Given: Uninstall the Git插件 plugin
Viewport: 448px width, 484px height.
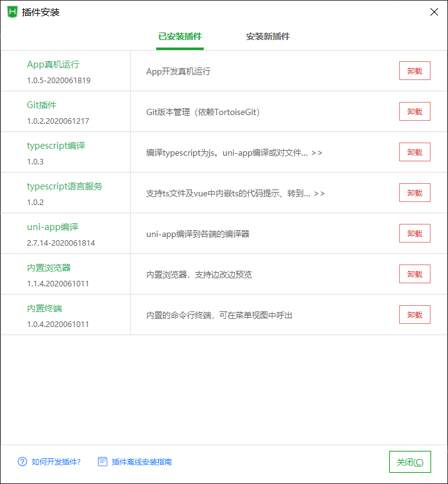Looking at the screenshot, I should point(415,111).
